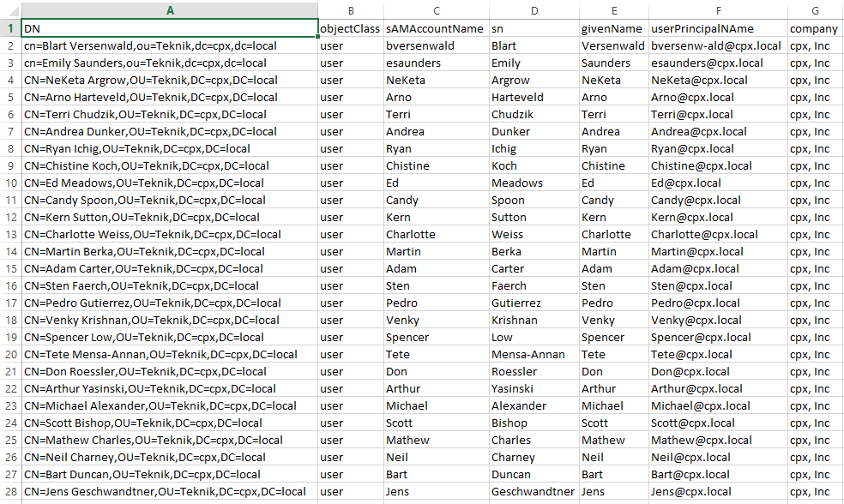Click the givenName cell Versenwald
This screenshot has height=504, width=844.
tap(613, 45)
